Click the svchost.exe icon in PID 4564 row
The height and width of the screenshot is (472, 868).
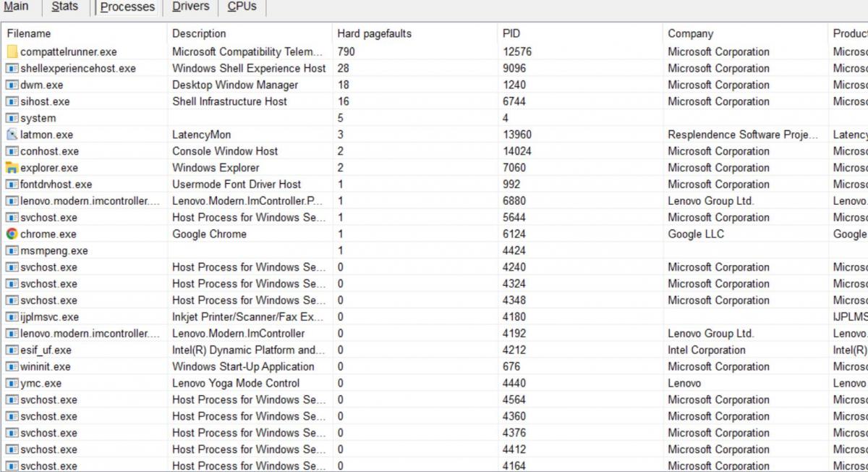(x=12, y=400)
